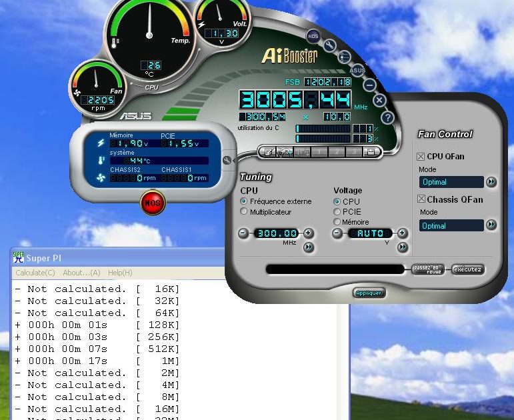The height and width of the screenshot is (420, 514).
Task: Open CPU QFan Mode Optimal selector
Action: [451, 182]
